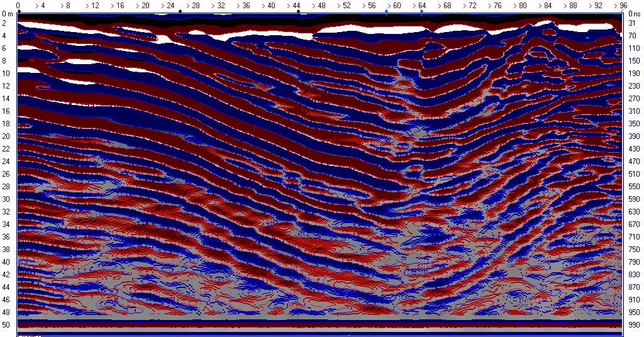Pick the blue diamond marker just before distance 60
644x337 pixels.
[387, 12]
